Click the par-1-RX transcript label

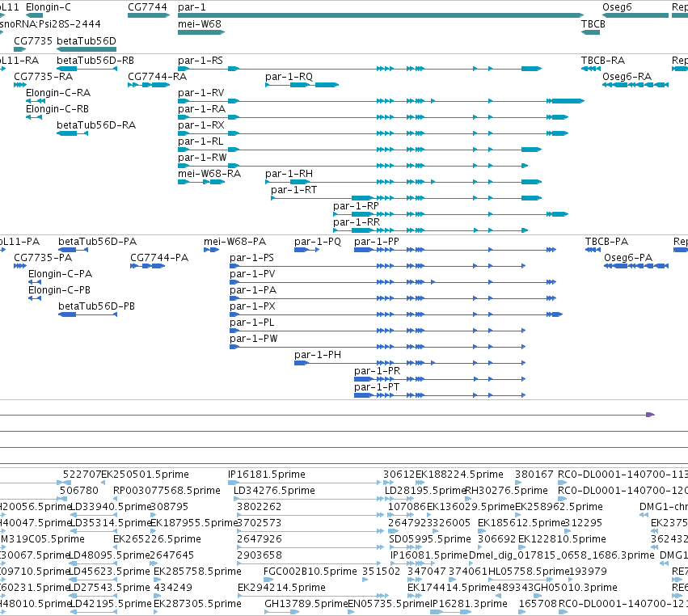point(201,125)
